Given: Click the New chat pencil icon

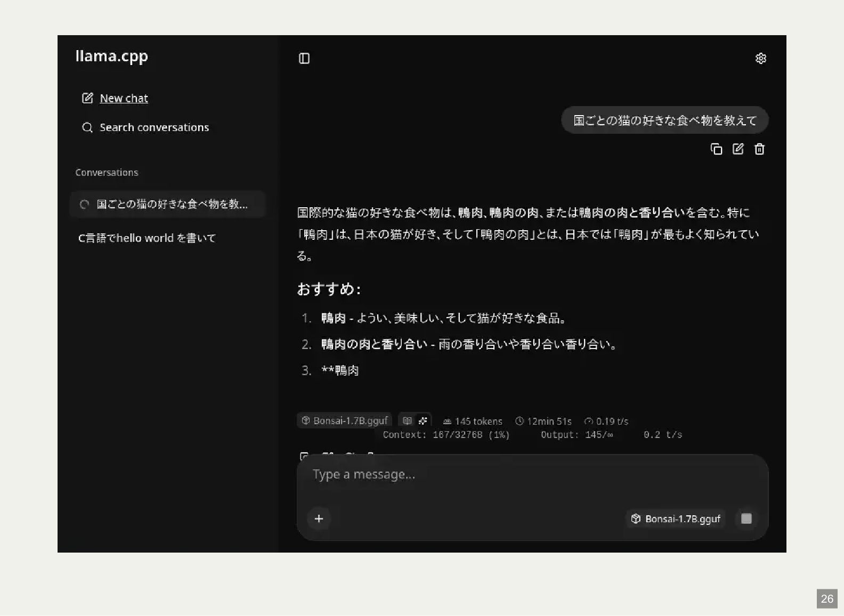Looking at the screenshot, I should (87, 98).
